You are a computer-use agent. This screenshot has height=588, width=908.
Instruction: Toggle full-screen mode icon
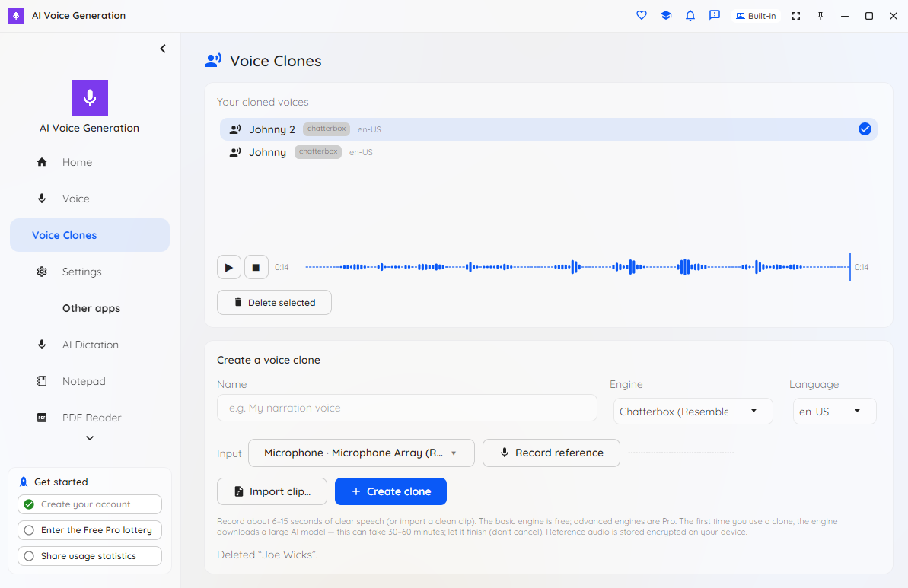coord(796,16)
